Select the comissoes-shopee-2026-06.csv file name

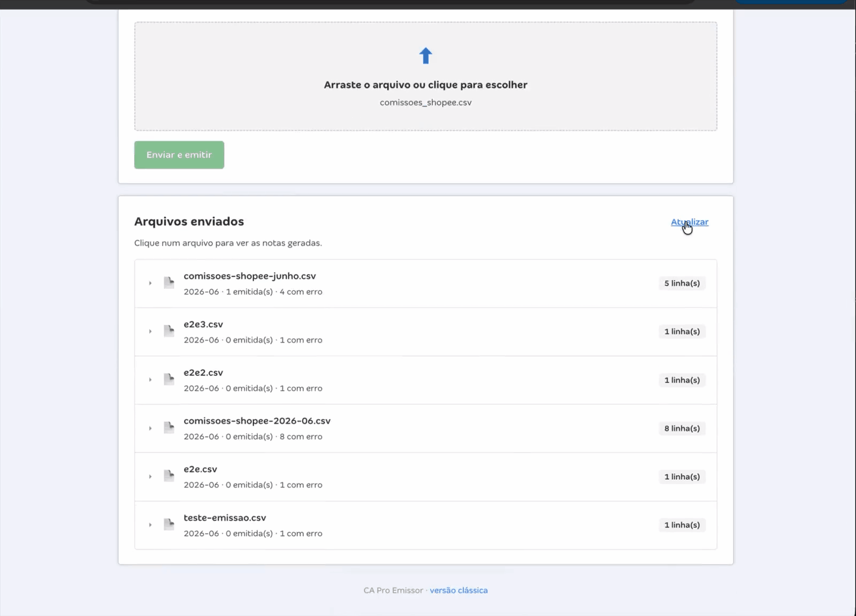tap(257, 421)
